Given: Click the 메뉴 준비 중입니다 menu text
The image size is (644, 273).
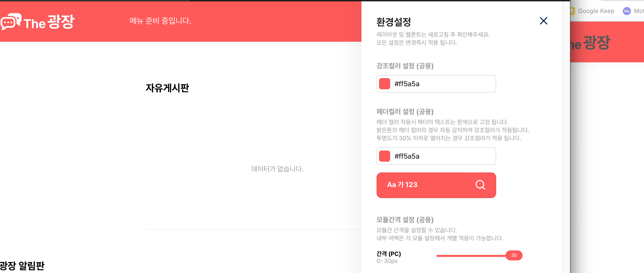Looking at the screenshot, I should 160,21.
